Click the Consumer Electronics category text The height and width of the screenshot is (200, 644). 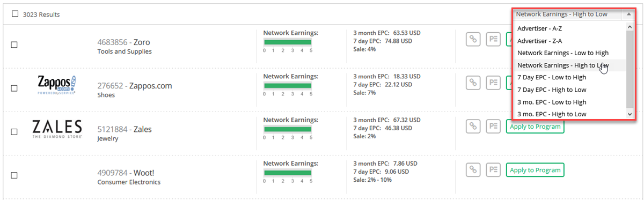point(129,182)
